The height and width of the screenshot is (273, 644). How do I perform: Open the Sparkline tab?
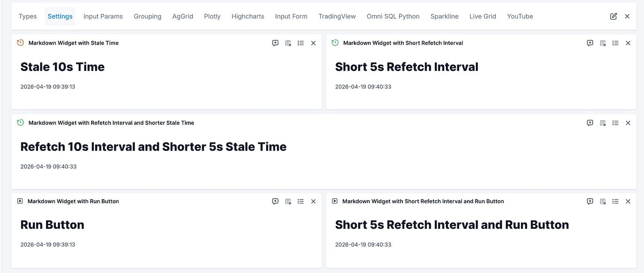(445, 16)
